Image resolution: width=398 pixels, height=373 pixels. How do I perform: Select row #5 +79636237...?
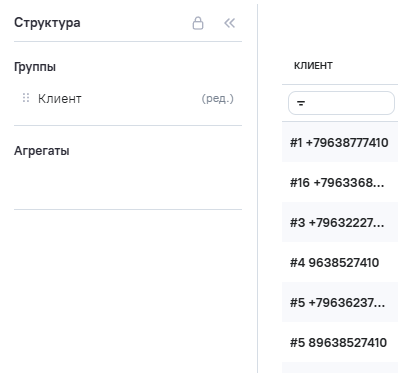(340, 303)
